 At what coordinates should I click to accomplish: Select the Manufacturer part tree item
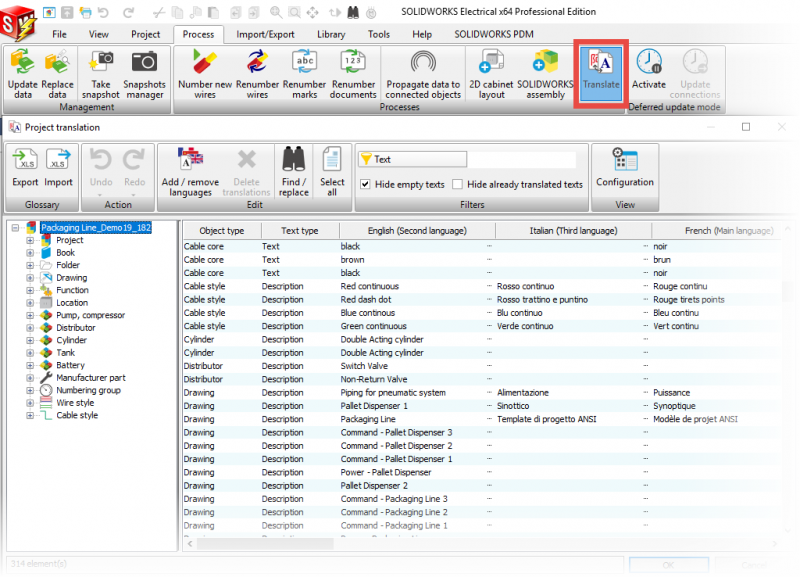pyautogui.click(x=91, y=378)
